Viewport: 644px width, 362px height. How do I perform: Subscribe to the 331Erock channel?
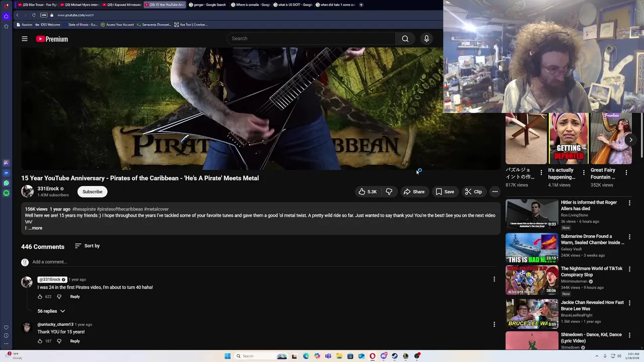[x=92, y=192]
